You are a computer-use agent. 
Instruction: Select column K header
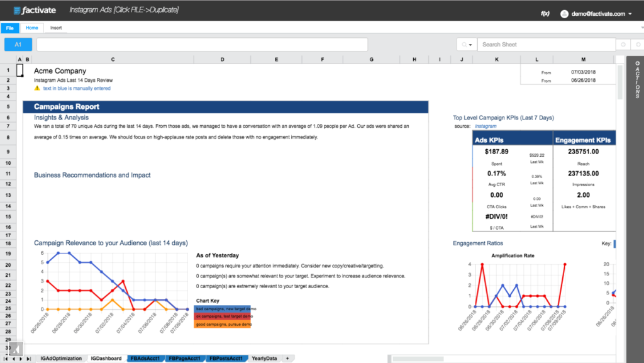(x=497, y=60)
